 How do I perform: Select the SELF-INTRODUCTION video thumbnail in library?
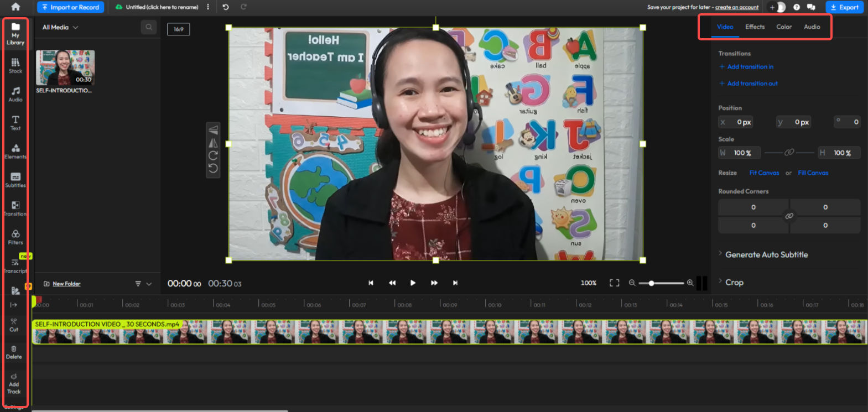click(x=65, y=67)
